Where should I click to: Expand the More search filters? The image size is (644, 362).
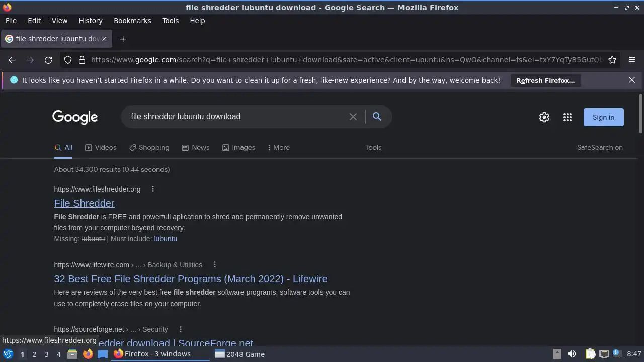tap(278, 147)
